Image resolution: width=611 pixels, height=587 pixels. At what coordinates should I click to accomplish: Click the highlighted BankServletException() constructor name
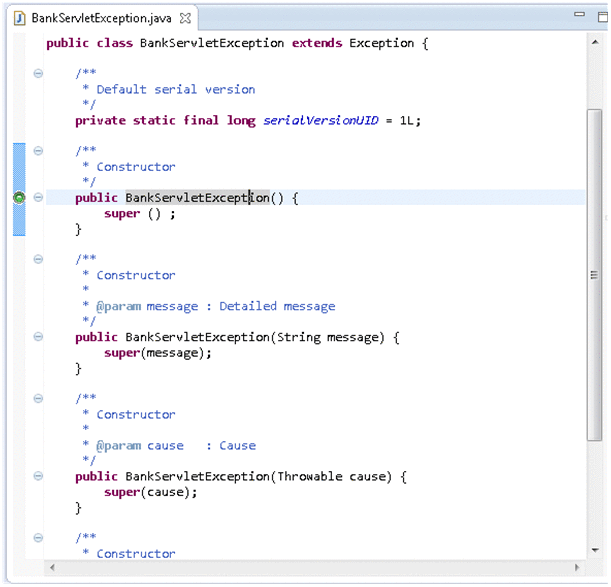(197, 198)
